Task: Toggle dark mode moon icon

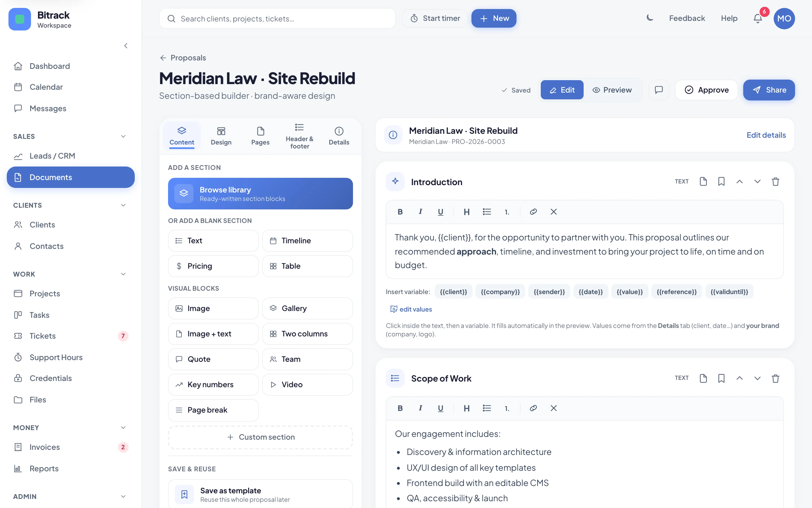Action: click(x=650, y=18)
